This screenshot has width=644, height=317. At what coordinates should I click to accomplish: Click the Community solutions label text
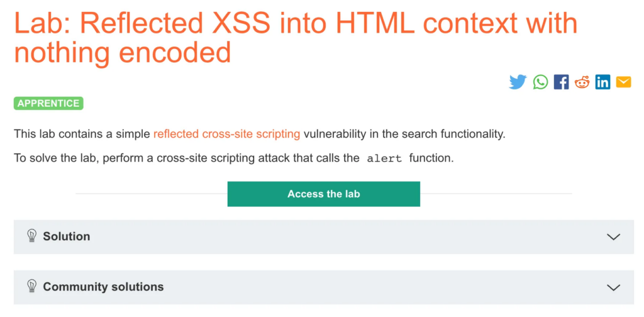[x=103, y=287]
